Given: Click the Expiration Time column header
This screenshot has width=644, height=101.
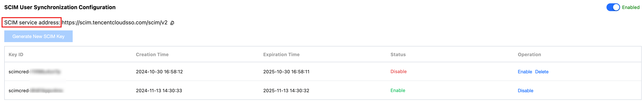Looking at the screenshot, I should (x=281, y=54).
